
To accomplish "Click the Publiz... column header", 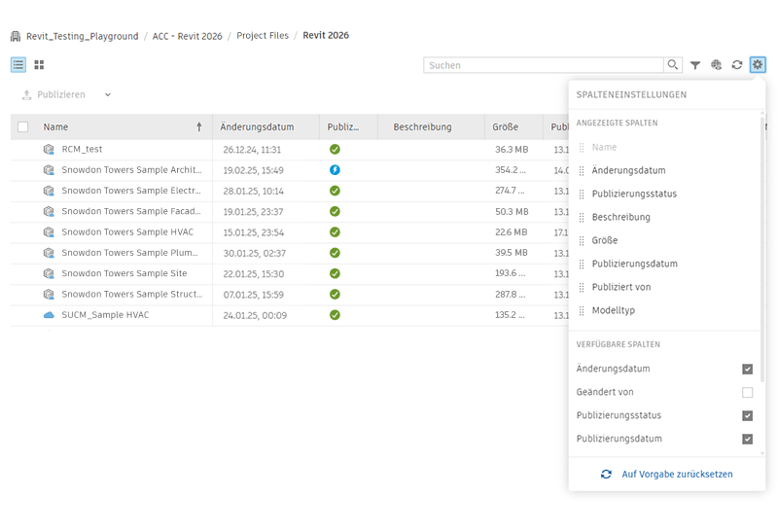I will pos(343,127).
